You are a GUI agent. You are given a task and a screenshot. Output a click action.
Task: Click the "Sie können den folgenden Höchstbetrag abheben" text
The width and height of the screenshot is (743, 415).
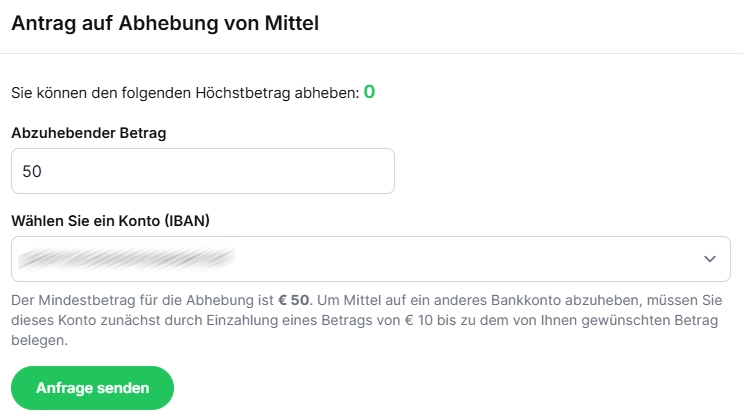(x=185, y=93)
